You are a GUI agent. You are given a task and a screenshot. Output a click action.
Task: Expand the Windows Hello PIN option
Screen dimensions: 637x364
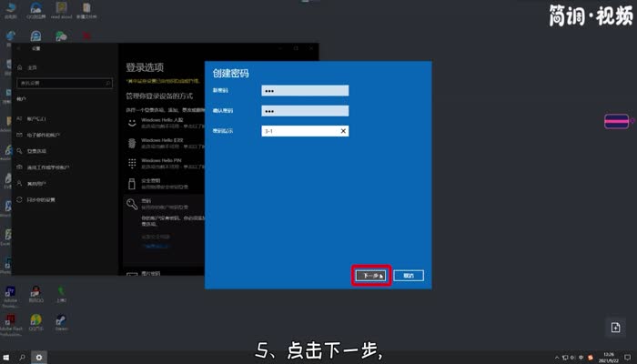(165, 163)
